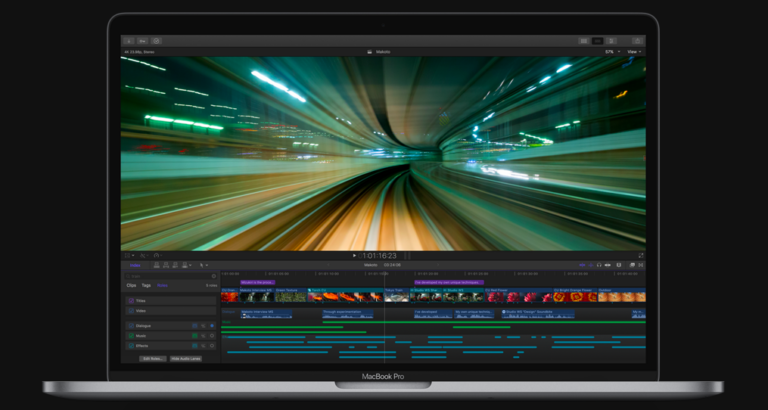The height and width of the screenshot is (410, 768).
Task: Toggle timeline snapping icon
Action: (608, 265)
